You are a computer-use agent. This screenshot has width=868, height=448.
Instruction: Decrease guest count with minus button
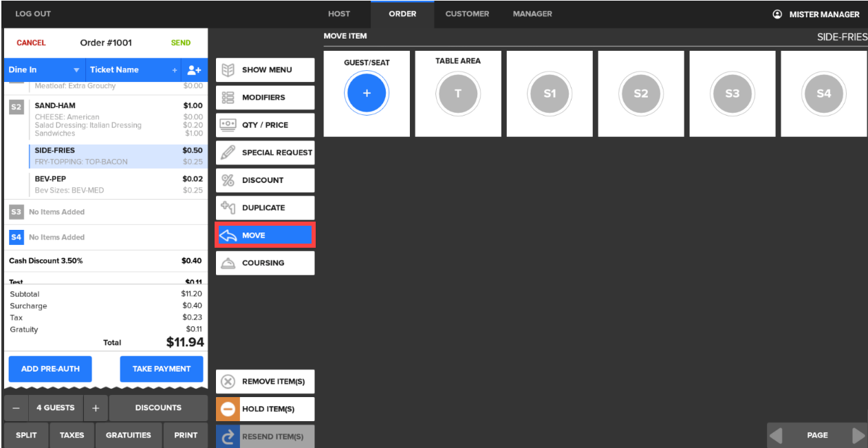[x=16, y=407]
